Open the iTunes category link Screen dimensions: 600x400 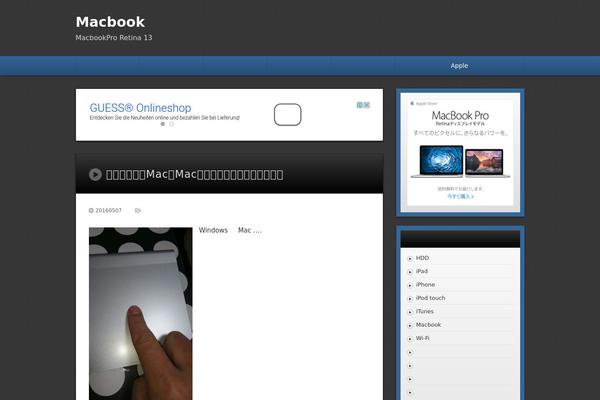(x=425, y=311)
